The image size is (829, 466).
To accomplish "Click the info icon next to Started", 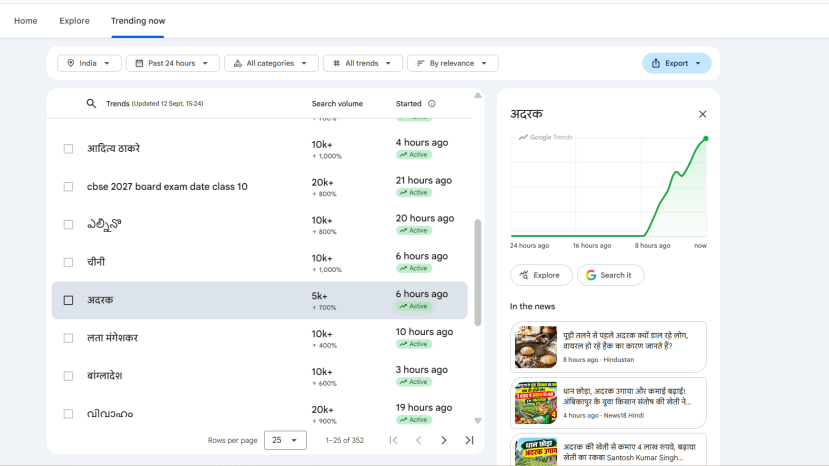I will tap(432, 104).
